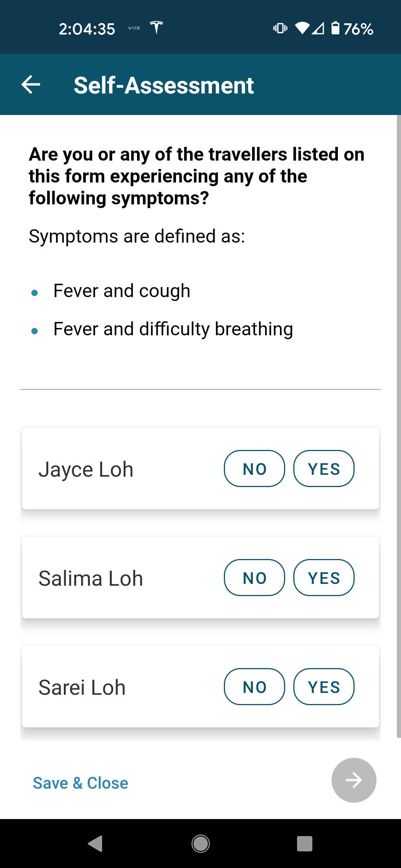401x868 pixels.
Task: Tap the Wyze notification icon
Action: pyautogui.click(x=134, y=28)
